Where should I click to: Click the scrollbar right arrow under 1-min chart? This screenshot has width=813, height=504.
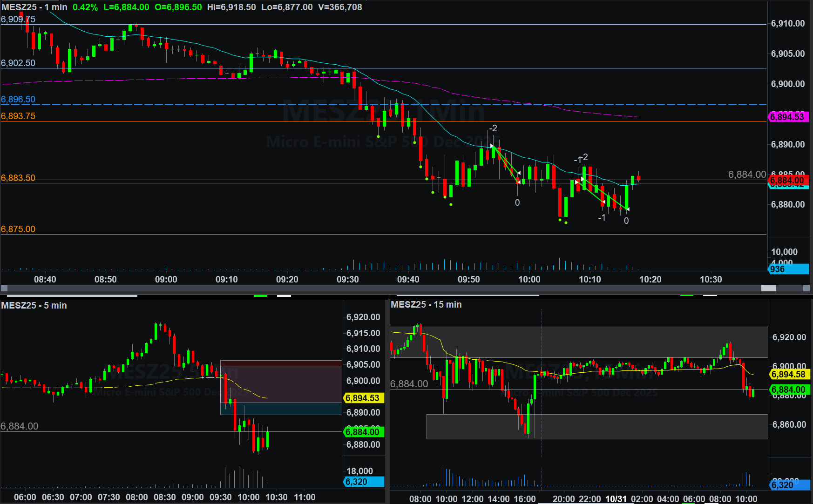(806, 288)
